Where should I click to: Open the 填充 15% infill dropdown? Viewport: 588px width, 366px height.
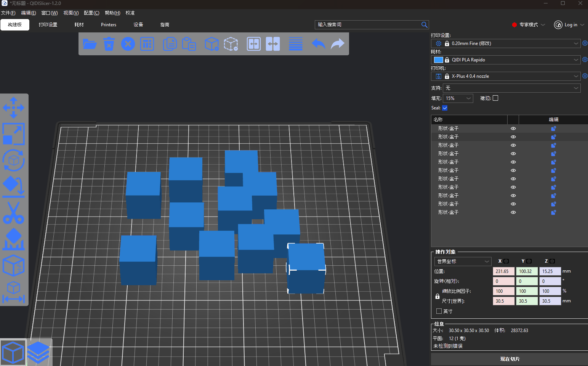[458, 98]
